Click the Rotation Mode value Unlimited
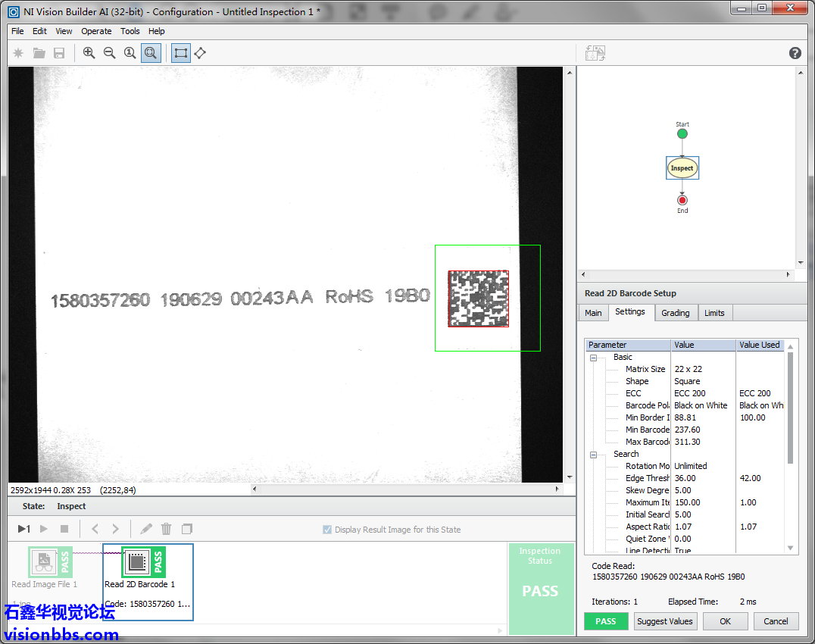The image size is (815, 644). pos(691,466)
